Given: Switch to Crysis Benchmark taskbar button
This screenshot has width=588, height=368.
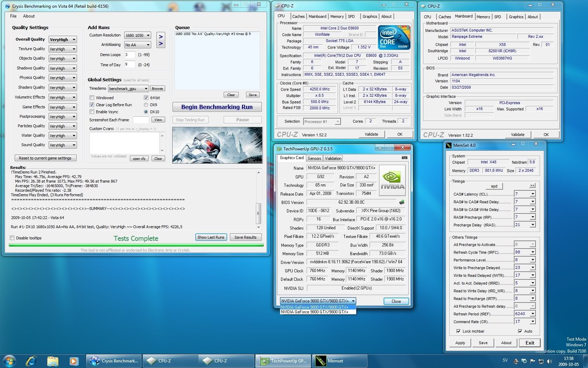Looking at the screenshot, I should 114,361.
